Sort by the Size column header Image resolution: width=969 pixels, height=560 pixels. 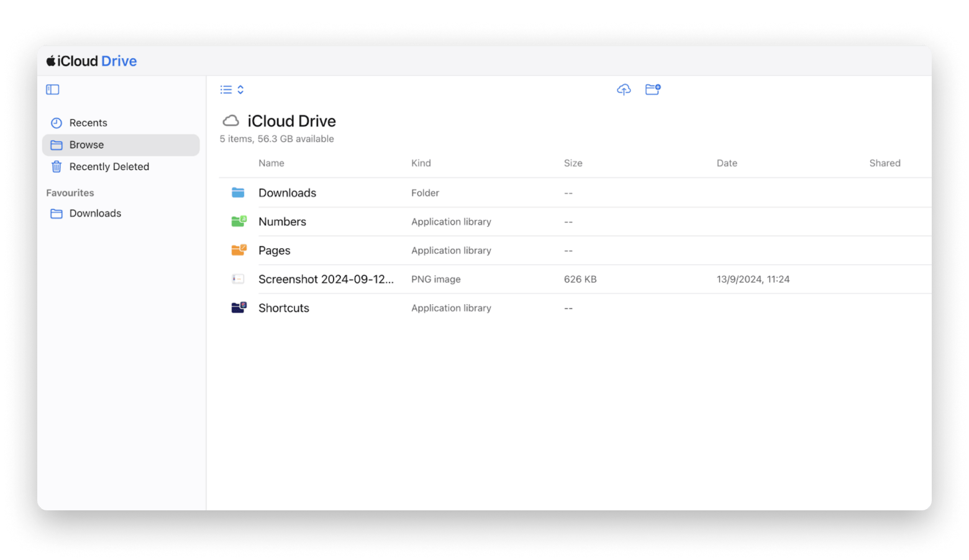[573, 163]
